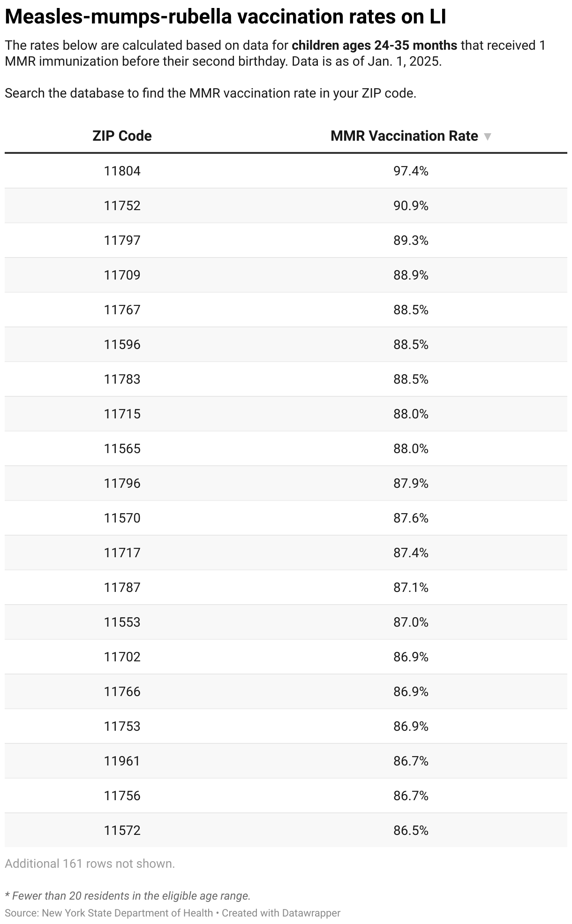Click the 87.6% rate for 11570

coord(411,518)
